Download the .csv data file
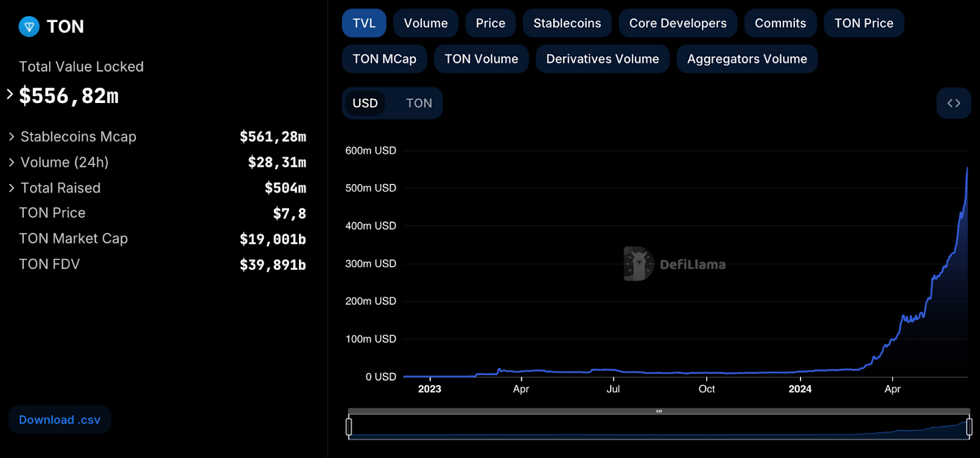 (x=59, y=420)
